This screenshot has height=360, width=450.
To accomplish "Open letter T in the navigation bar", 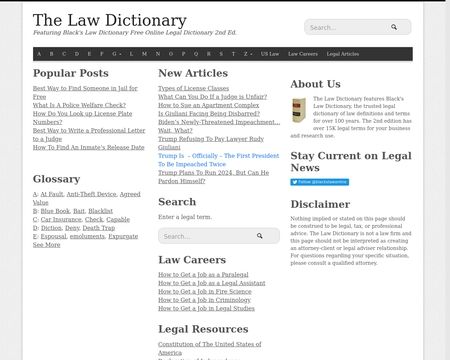I will tap(233, 54).
